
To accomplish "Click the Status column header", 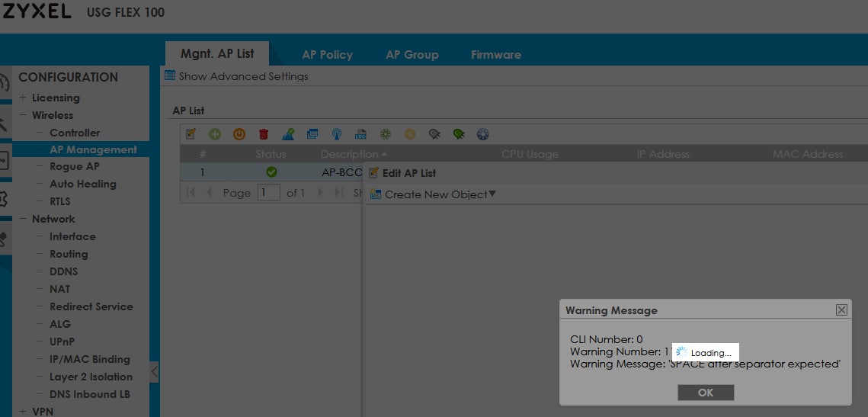I will (x=271, y=154).
